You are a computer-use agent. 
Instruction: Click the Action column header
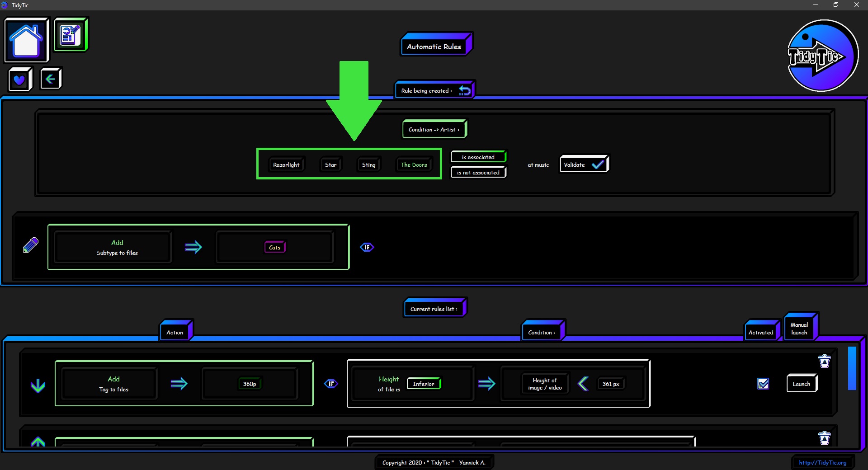click(x=176, y=330)
